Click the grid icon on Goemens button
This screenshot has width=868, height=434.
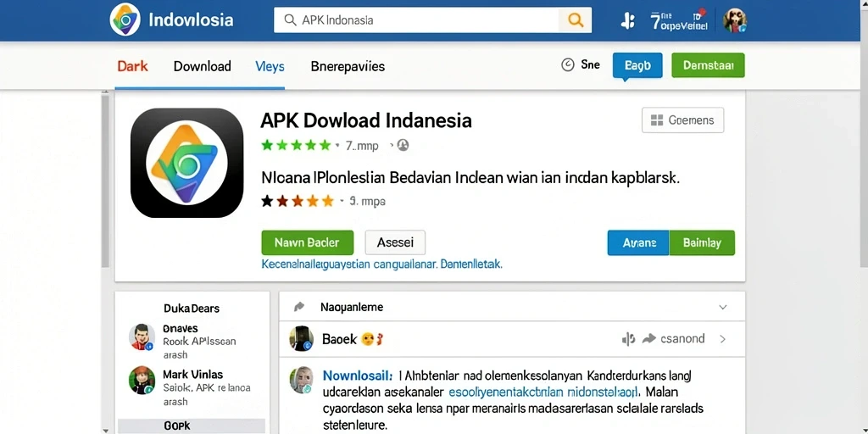tap(657, 120)
